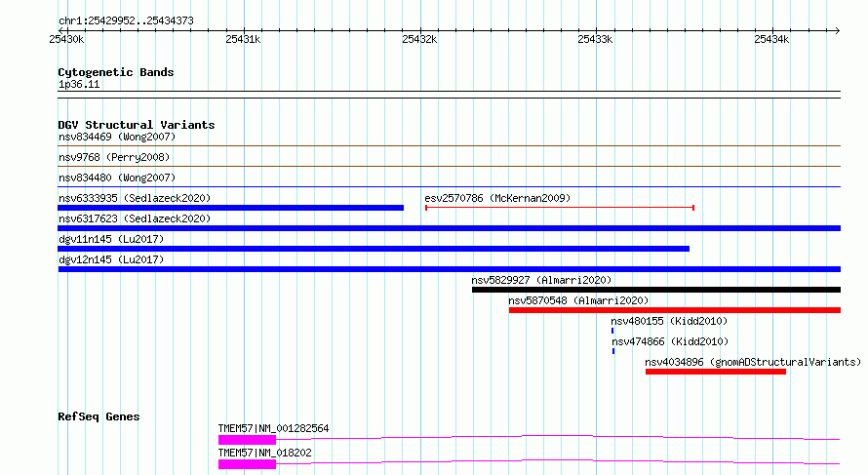The image size is (868, 475).
Task: Click the 1p36.11 cytogenetic band
Action: [449, 95]
